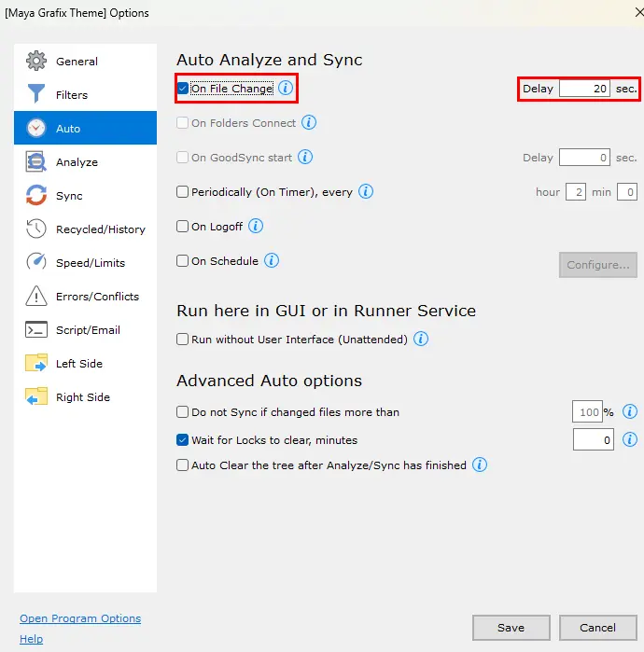Click the Analyze magnifier icon
This screenshot has width=644, height=652.
[x=36, y=161]
